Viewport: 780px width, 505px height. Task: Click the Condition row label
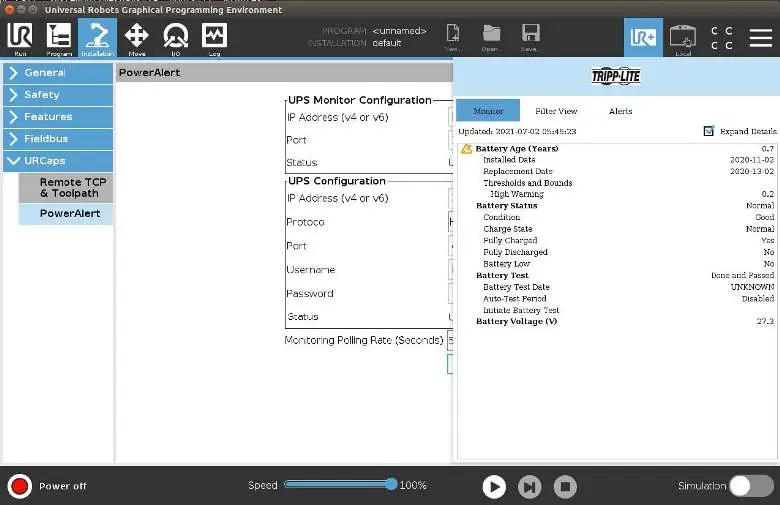point(501,217)
